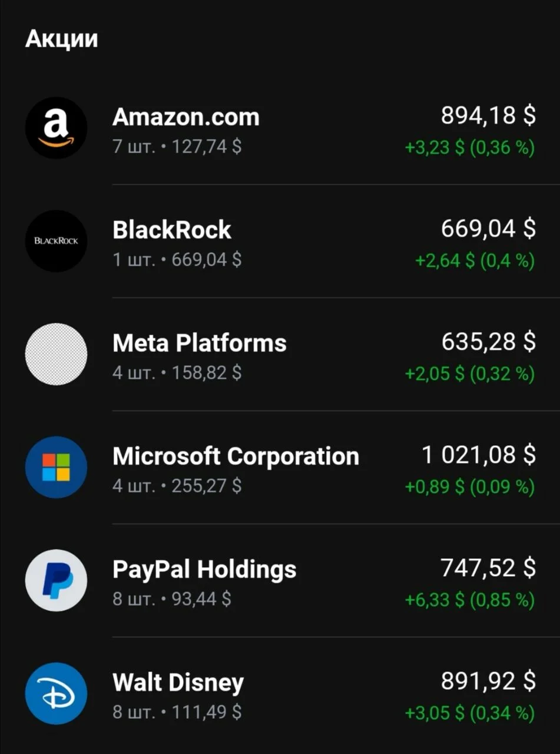Tap the BlackRock logo icon
Screen dimensions: 560x754
56,241
